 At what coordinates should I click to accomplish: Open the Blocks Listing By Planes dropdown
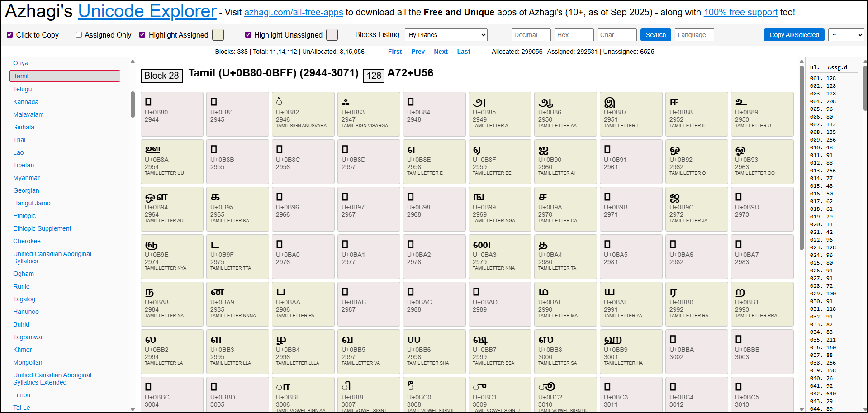(x=446, y=34)
